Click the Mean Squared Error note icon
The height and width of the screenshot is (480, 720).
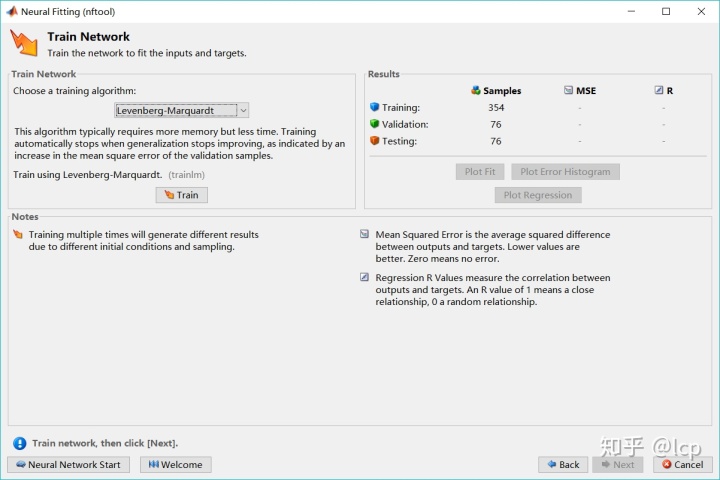coord(364,234)
